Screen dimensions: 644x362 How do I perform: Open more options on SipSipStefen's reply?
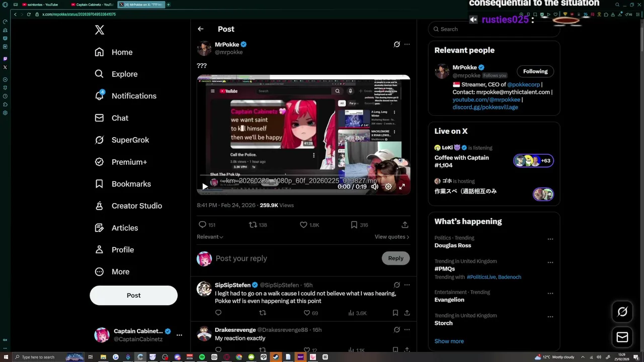407,285
